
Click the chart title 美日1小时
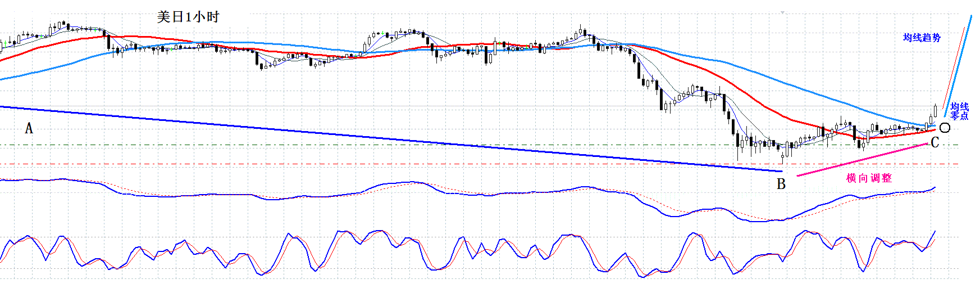pyautogui.click(x=188, y=17)
